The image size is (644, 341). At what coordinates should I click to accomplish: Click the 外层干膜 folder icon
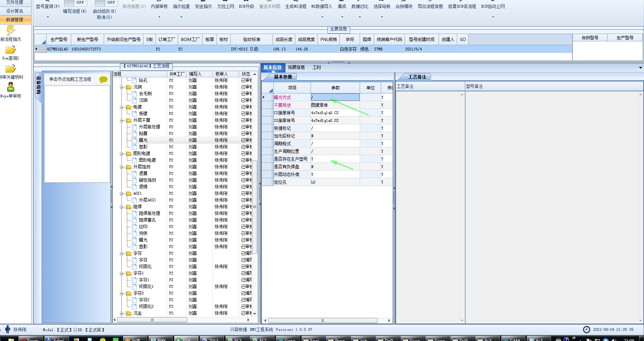tap(129, 120)
